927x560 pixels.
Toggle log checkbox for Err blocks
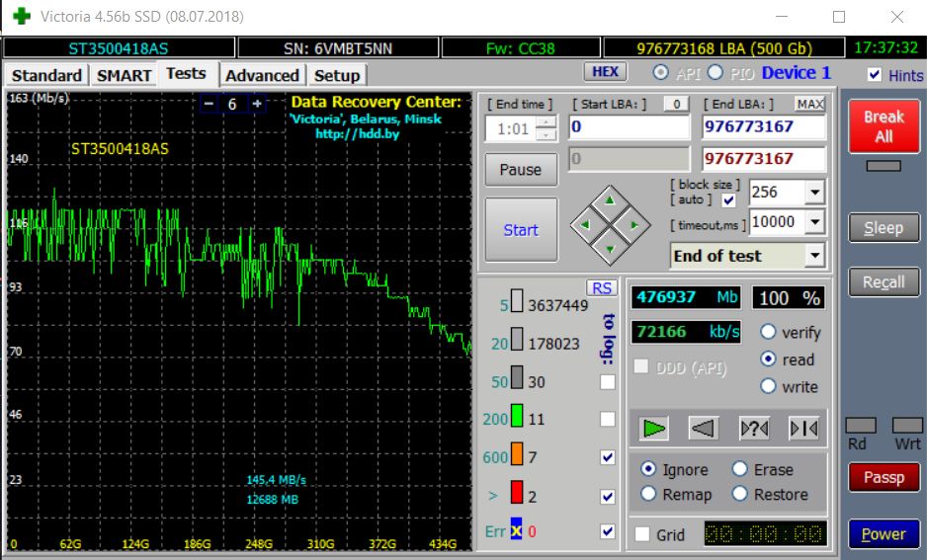coord(607,531)
